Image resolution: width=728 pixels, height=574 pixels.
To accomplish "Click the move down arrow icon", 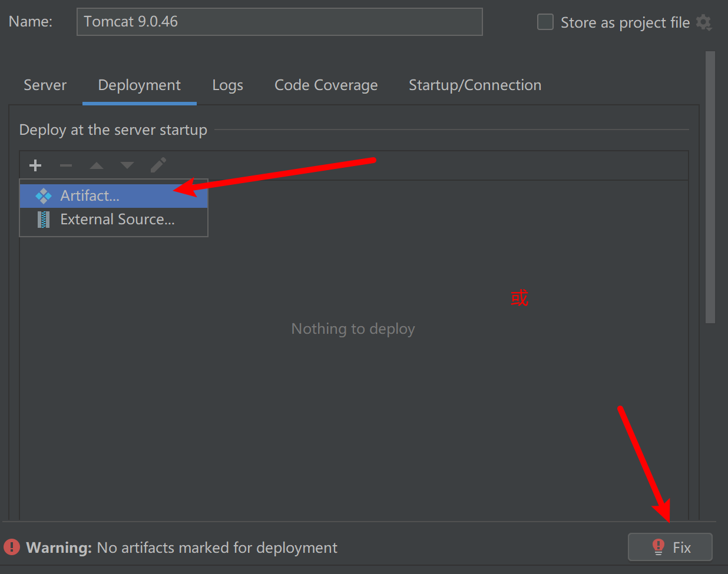I will [127, 165].
